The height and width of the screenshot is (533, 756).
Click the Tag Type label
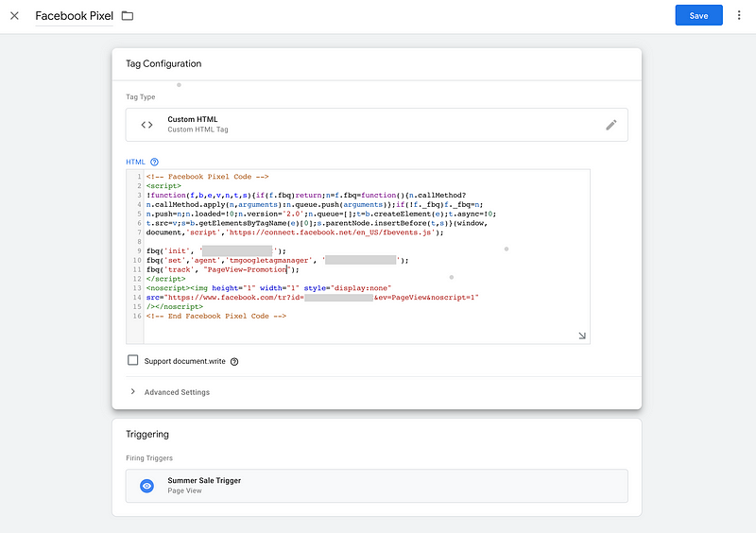point(140,97)
